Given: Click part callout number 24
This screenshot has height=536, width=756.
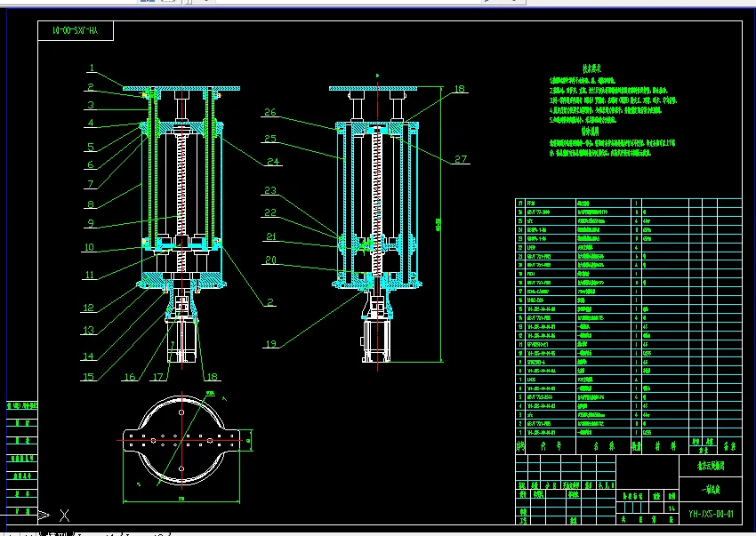Looking at the screenshot, I should pos(273,162).
